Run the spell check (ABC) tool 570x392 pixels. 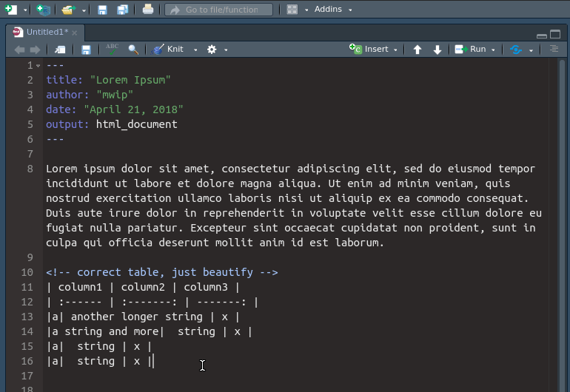(x=112, y=49)
